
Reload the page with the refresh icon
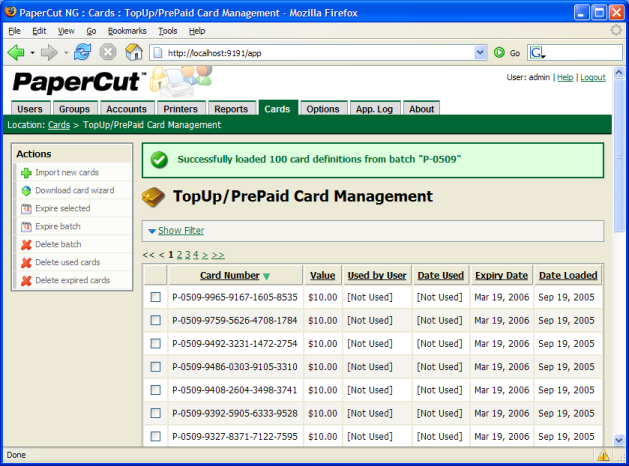(x=83, y=52)
